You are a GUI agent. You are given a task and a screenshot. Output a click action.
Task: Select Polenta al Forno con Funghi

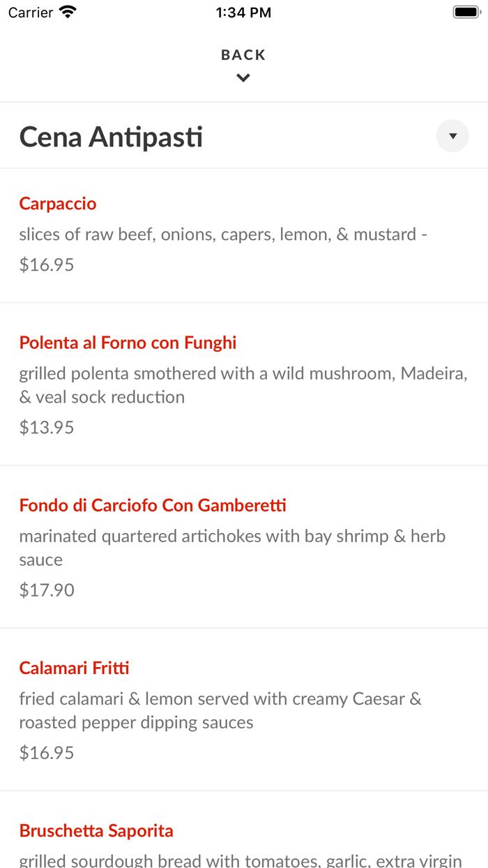pyautogui.click(x=128, y=343)
